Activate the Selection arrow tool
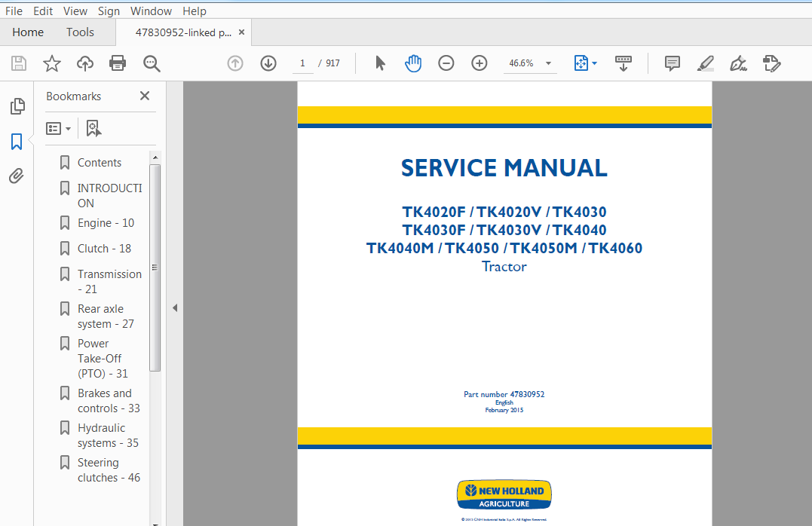The height and width of the screenshot is (526, 812). pos(380,63)
